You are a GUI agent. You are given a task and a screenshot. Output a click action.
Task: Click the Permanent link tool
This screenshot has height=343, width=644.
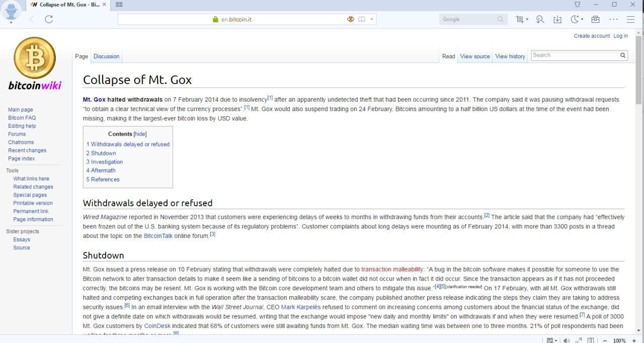(x=31, y=211)
